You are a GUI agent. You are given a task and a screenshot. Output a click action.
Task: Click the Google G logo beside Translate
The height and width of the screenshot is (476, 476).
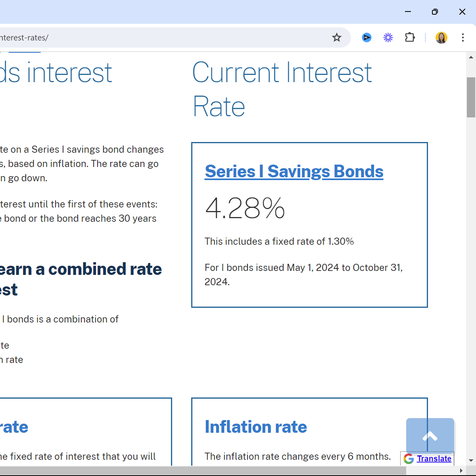tap(409, 459)
